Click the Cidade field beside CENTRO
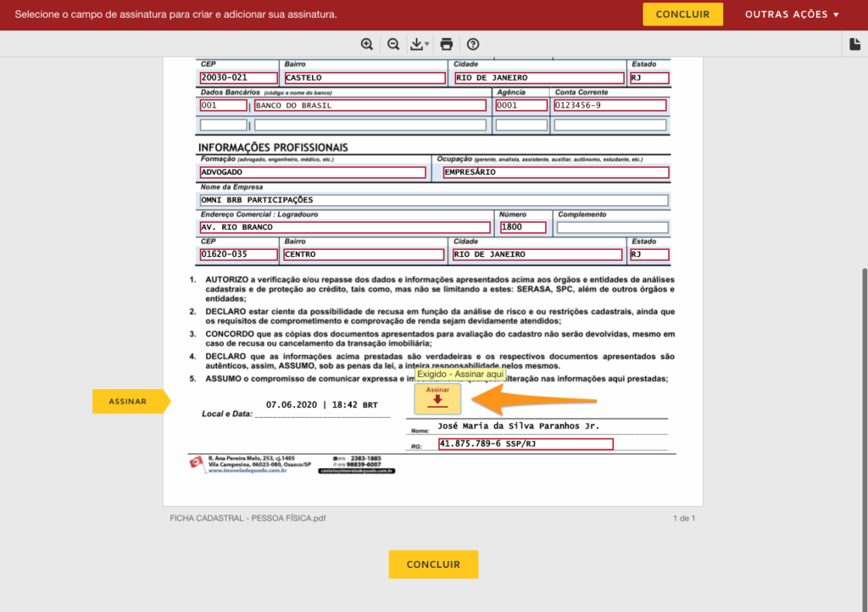Screen dimensions: 868x612 (x=537, y=254)
